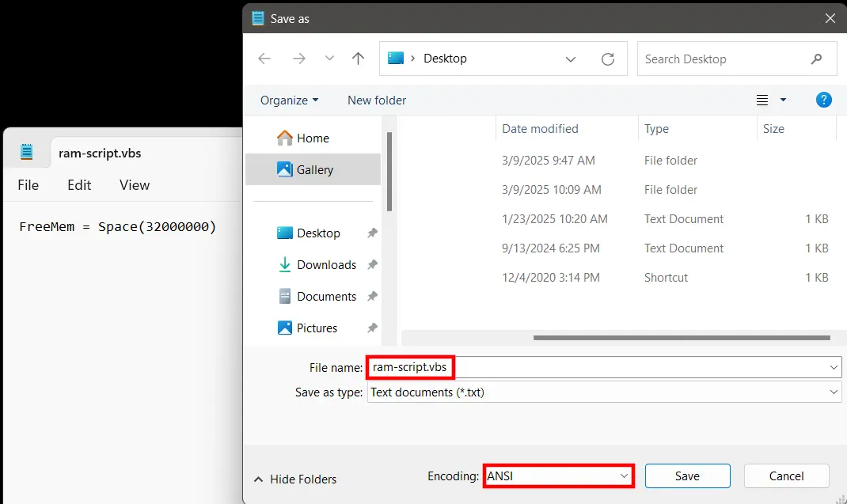Click the search magnifier in Search Desktop

[816, 59]
